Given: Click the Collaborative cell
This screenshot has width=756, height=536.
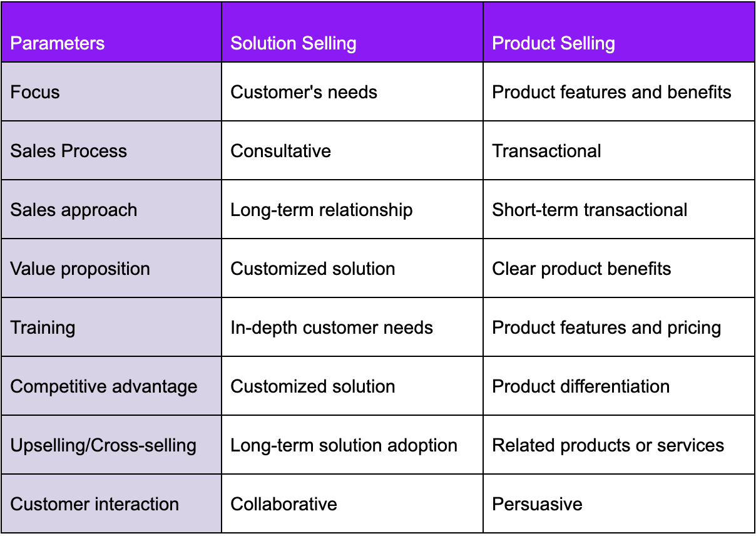Looking at the screenshot, I should tap(352, 503).
